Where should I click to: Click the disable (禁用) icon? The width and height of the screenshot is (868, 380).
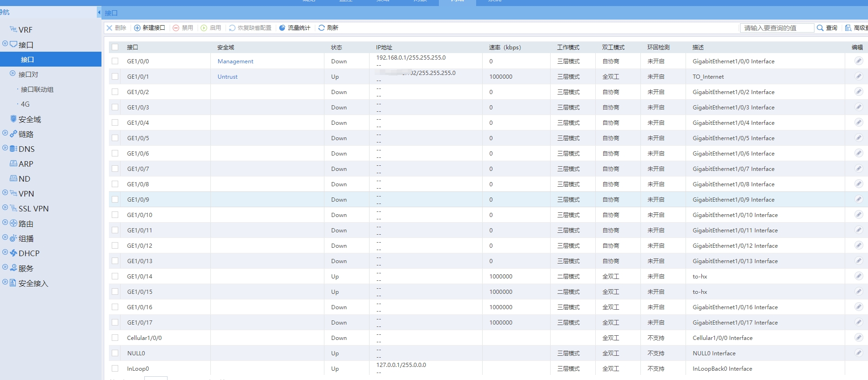[x=176, y=28]
